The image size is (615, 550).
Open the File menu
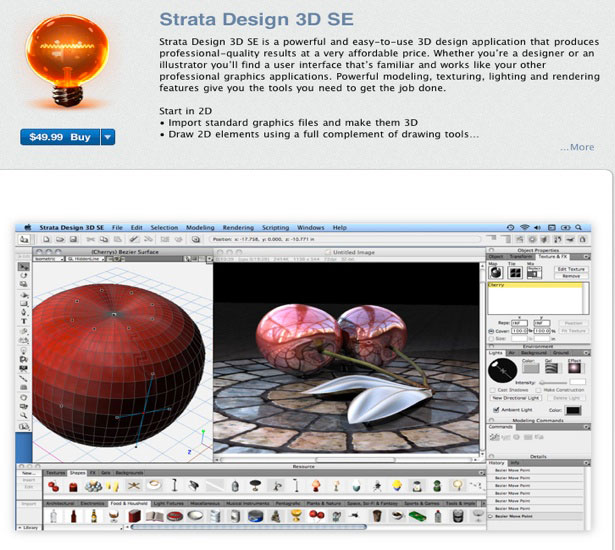coord(117,228)
